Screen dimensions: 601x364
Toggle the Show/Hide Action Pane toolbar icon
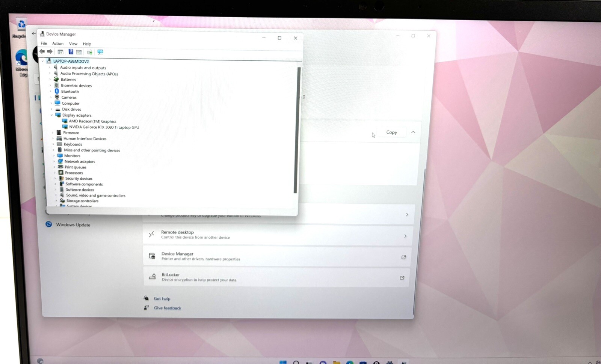point(79,52)
